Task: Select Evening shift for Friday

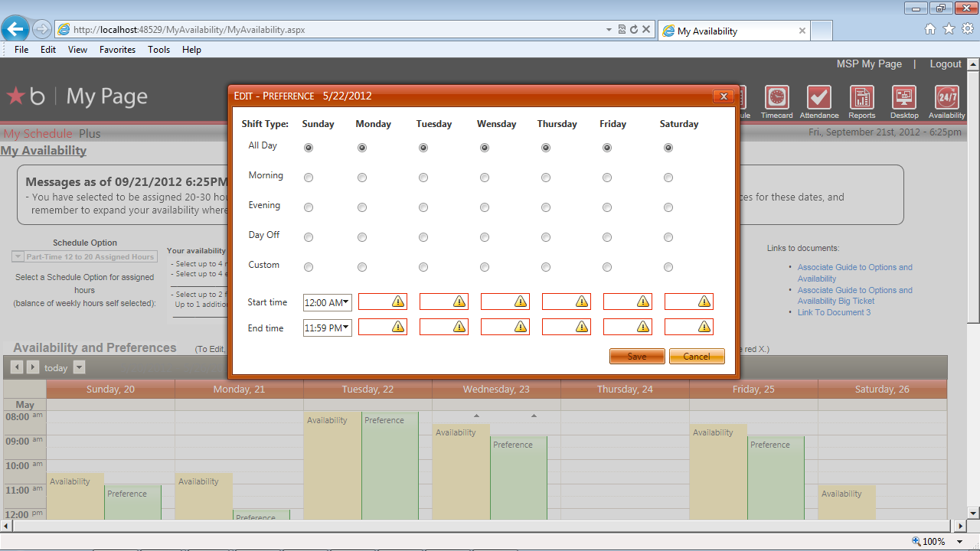Action: pyautogui.click(x=607, y=207)
